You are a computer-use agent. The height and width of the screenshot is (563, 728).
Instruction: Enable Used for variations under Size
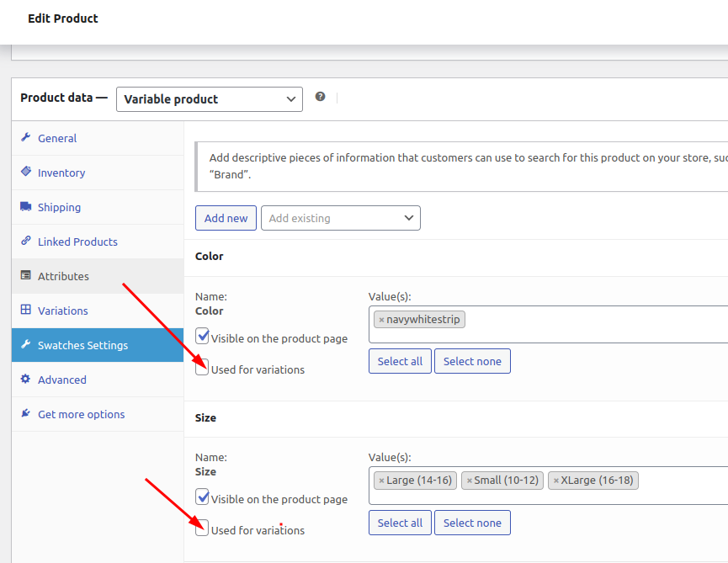click(202, 528)
